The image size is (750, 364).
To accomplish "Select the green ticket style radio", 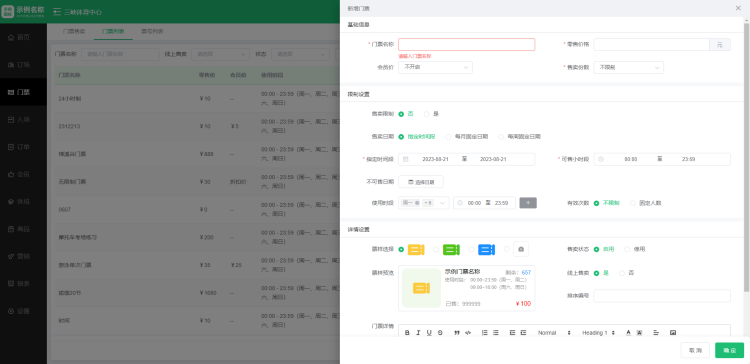I will 436,249.
